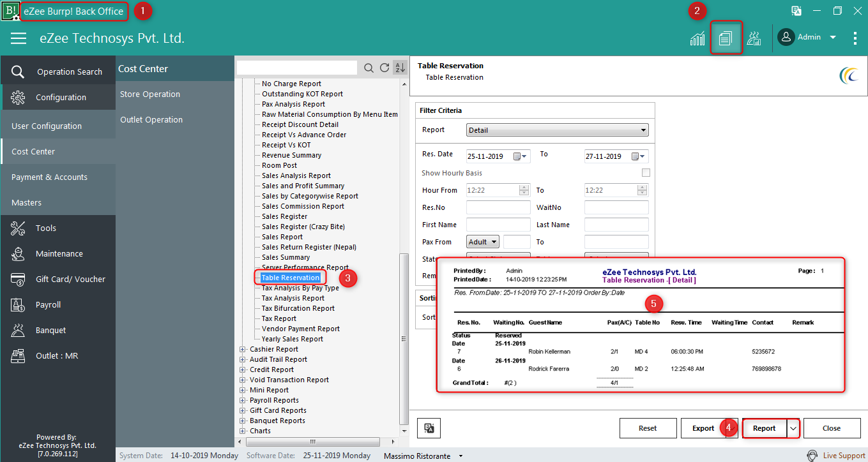
Task: Select the Cost Center menu item
Action: [57, 151]
